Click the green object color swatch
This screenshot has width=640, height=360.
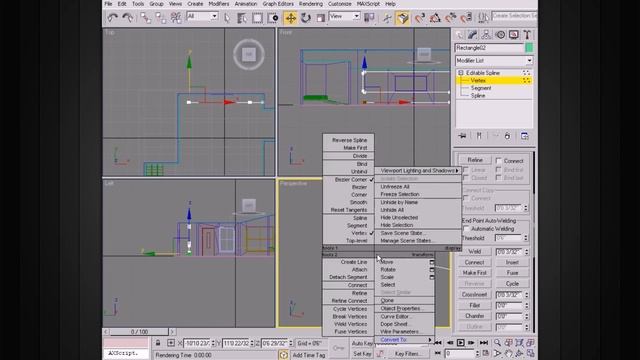click(x=529, y=48)
